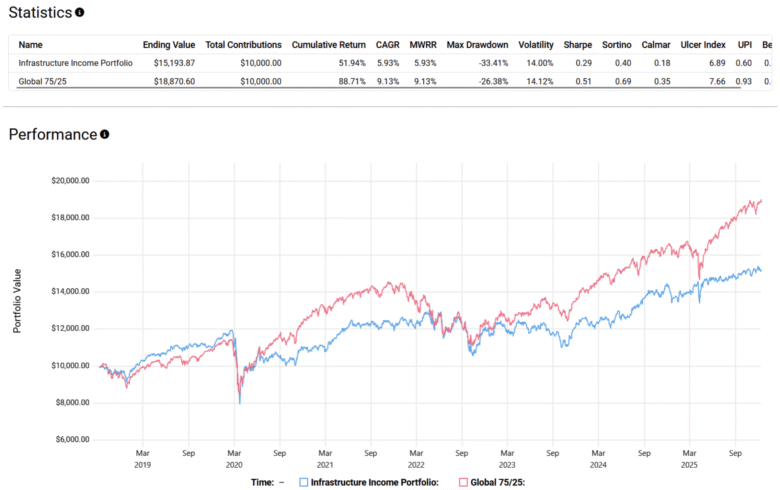Click the Mar 2020 drop on chart
Viewport: 780px width, 490px height.
239,400
